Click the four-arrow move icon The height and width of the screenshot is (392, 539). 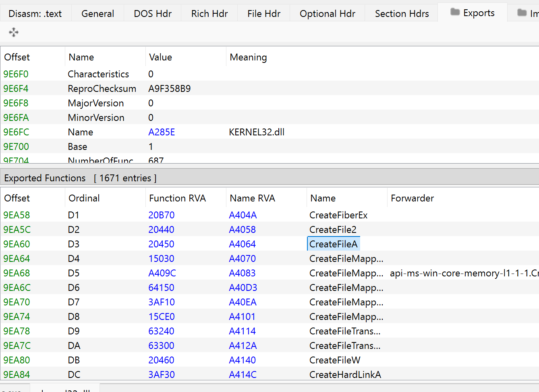pos(14,32)
